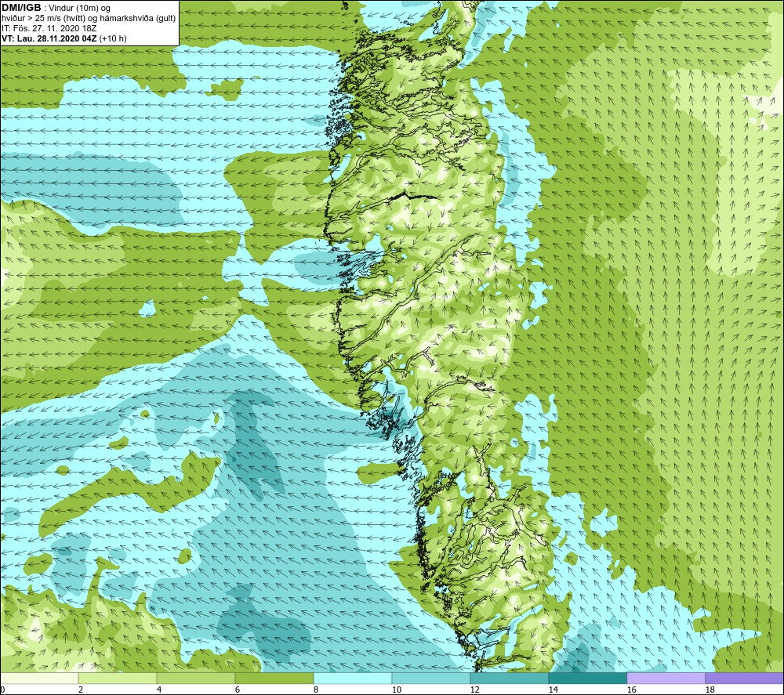Click the legend scale label "14"

(553, 690)
